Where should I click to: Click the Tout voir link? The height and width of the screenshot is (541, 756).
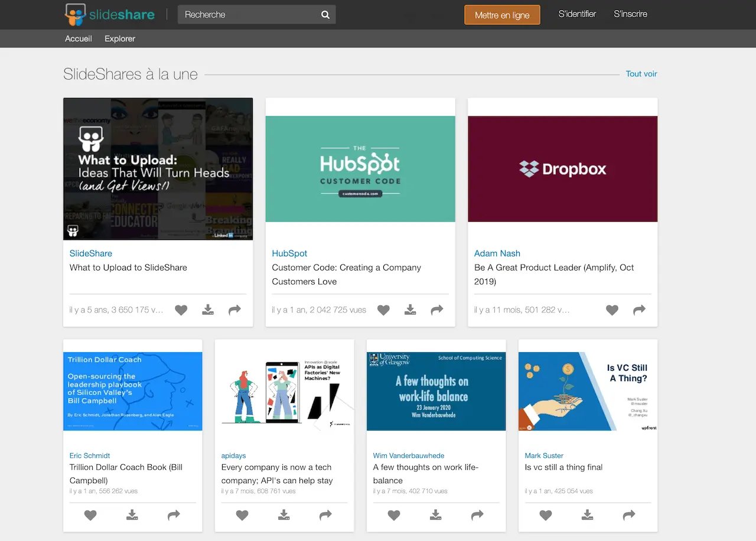pyautogui.click(x=641, y=74)
